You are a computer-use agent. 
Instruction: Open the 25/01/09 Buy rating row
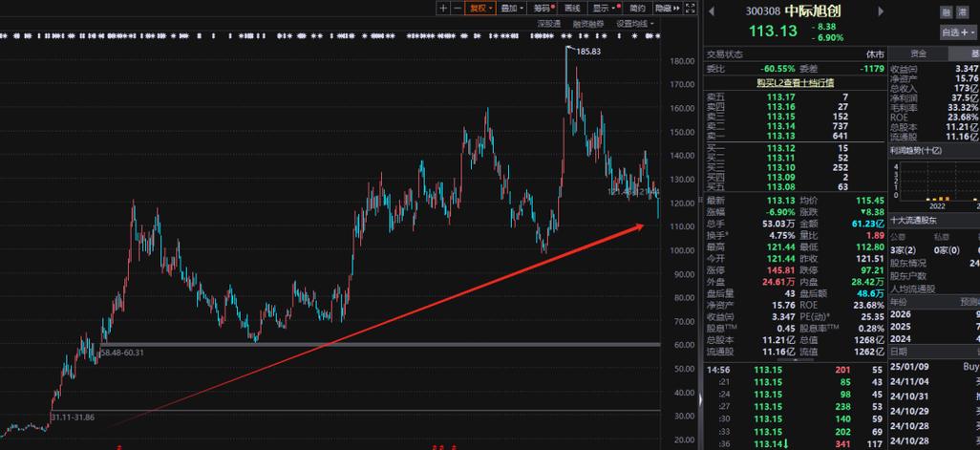934,367
